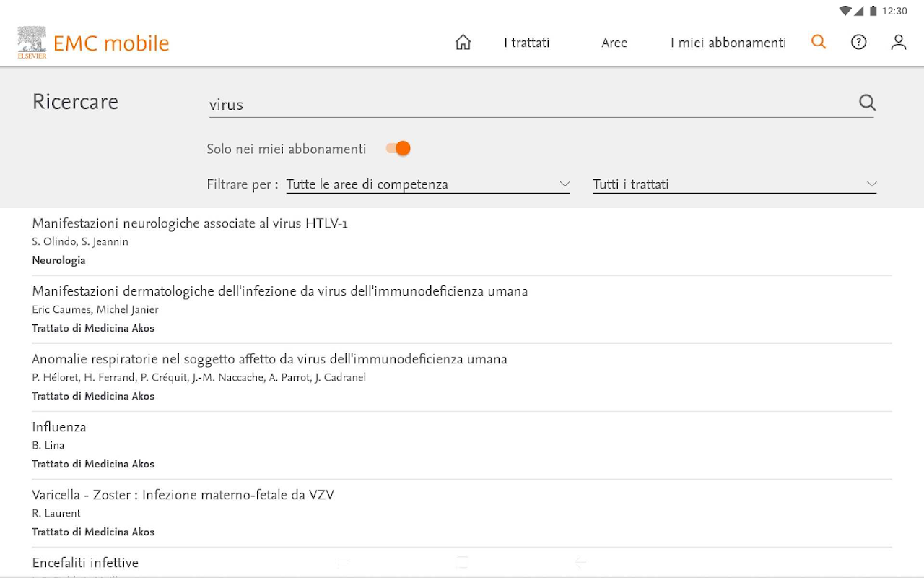
Task: Click 'Trattato di Medicina Akos' under Varicella - Zoster
Action: pyautogui.click(x=93, y=532)
